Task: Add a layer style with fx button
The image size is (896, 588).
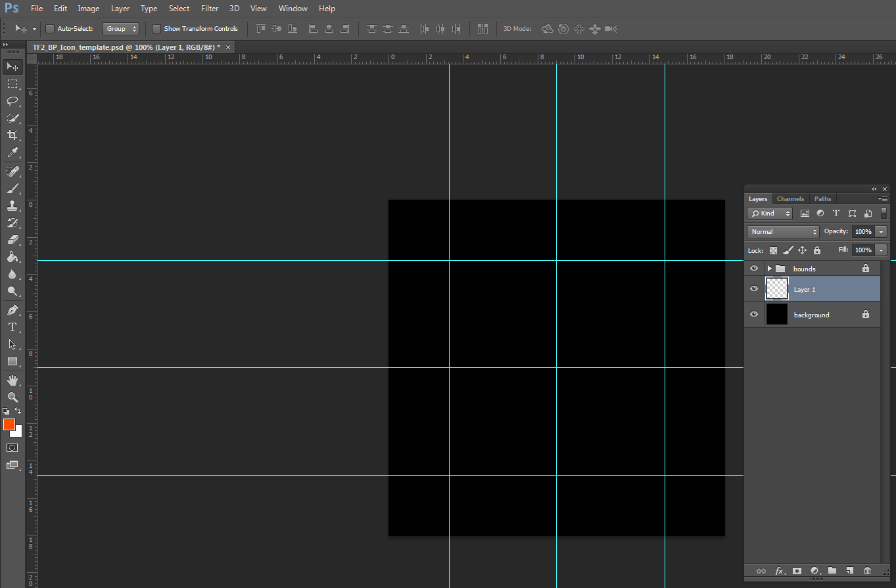Action: pyautogui.click(x=780, y=571)
